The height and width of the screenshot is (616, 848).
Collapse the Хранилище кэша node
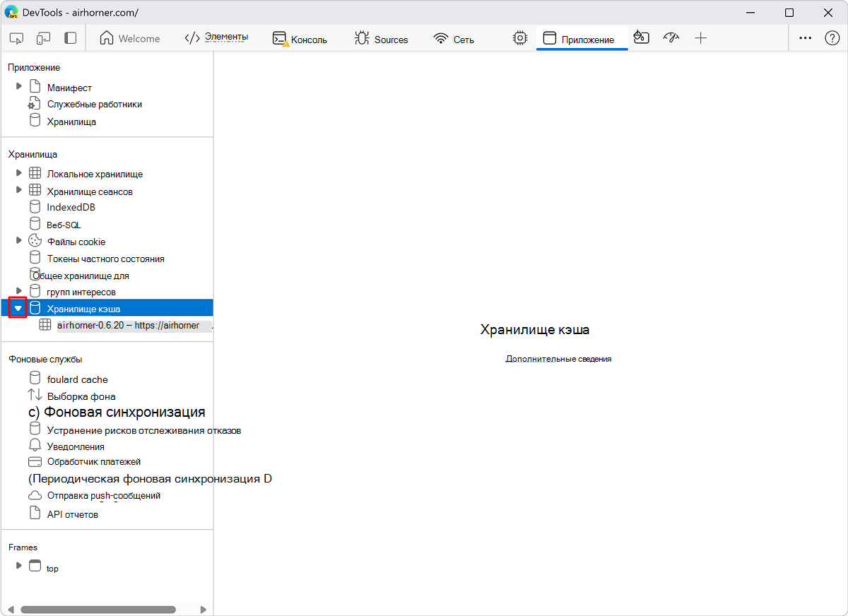18,308
